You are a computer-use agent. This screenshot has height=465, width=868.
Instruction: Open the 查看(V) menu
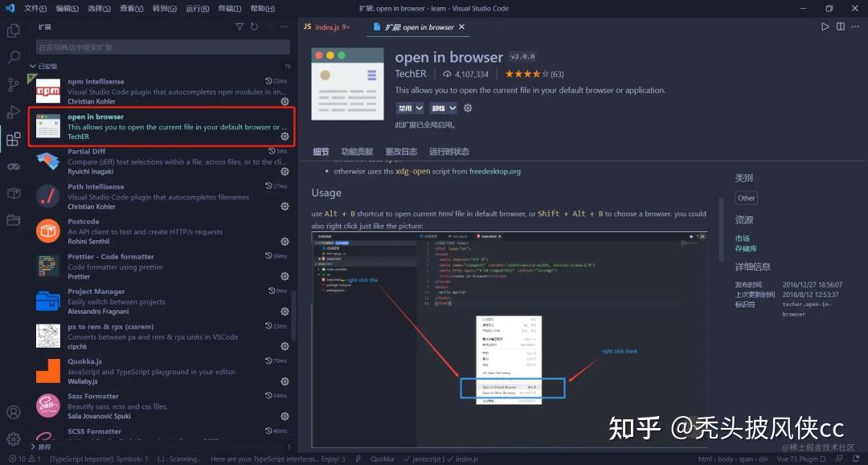132,8
